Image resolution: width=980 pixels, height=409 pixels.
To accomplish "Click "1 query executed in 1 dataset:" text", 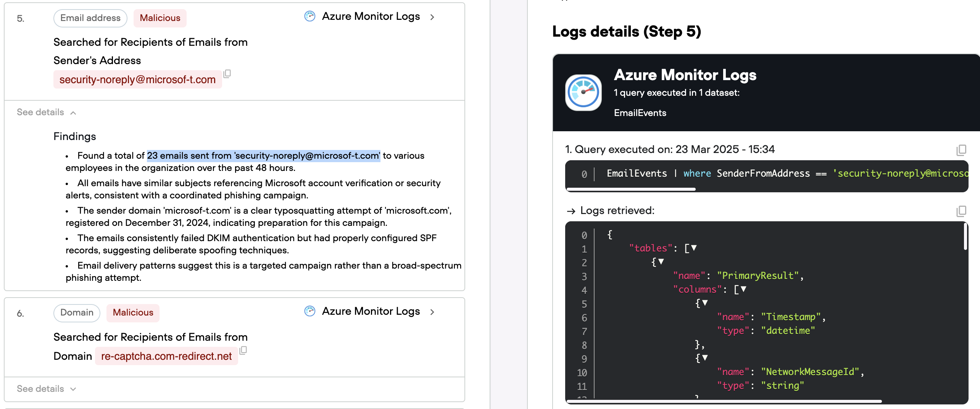I will (677, 93).
